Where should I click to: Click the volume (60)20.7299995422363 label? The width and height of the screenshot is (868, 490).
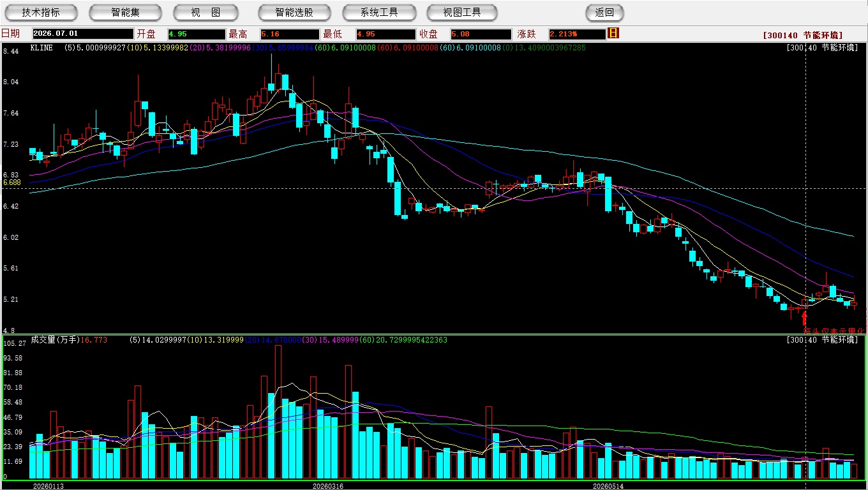[405, 340]
